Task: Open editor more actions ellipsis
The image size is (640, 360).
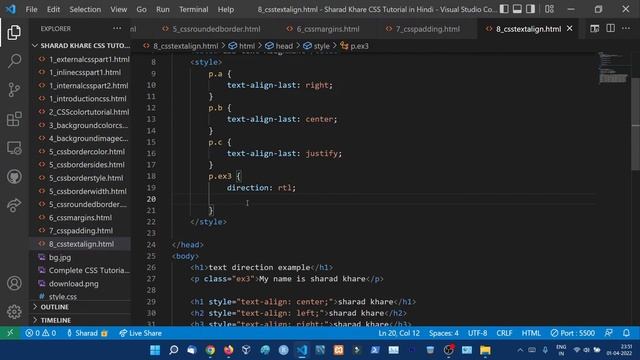Action: point(626,29)
